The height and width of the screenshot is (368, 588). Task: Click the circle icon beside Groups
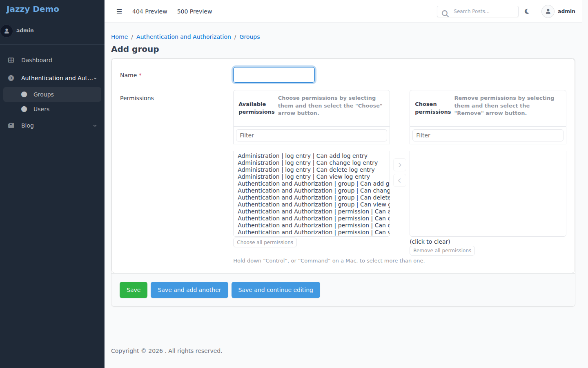tap(24, 94)
